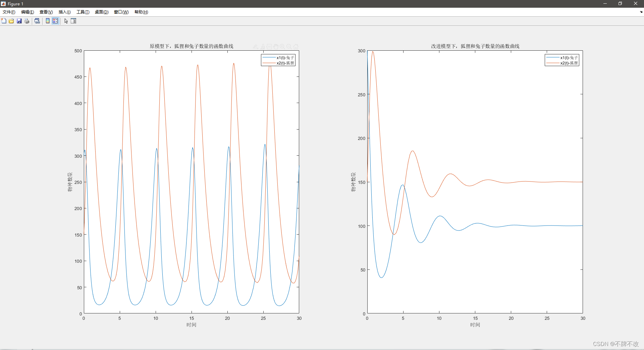Open a file with the folder icon
The width and height of the screenshot is (644, 350).
(x=11, y=21)
